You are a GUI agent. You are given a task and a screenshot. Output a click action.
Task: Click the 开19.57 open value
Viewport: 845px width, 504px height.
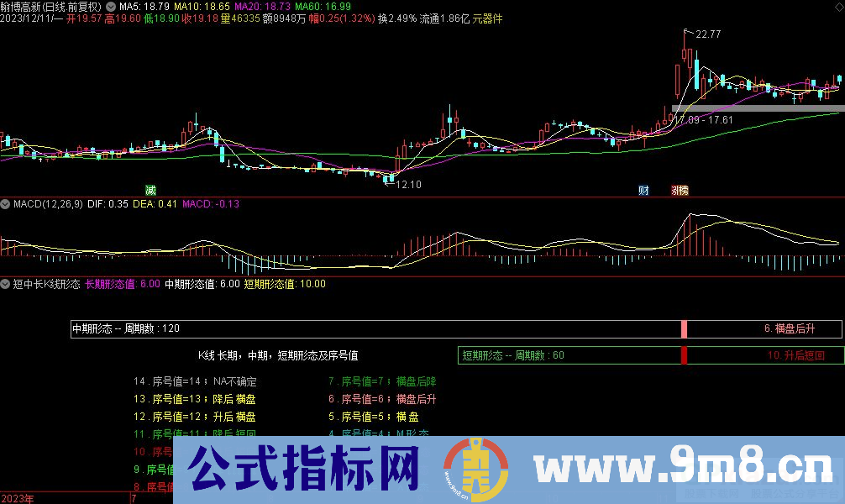[x=83, y=18]
